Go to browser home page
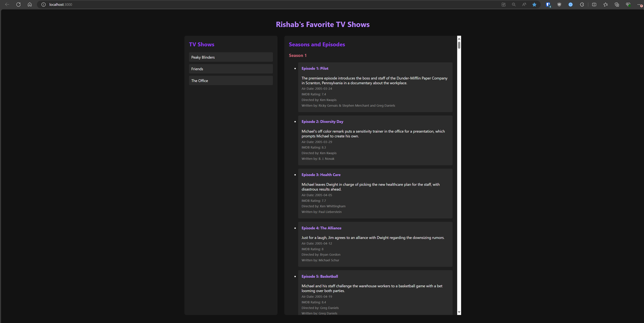The width and height of the screenshot is (644, 323). click(x=30, y=4)
